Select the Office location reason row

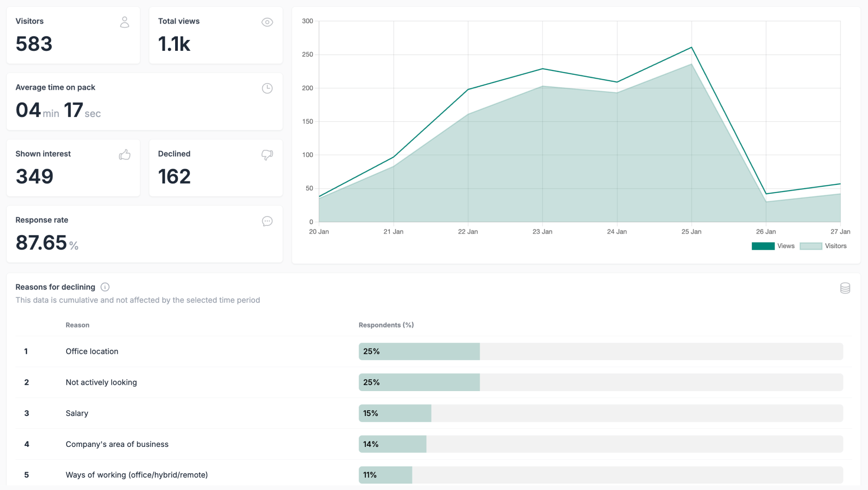tap(92, 351)
